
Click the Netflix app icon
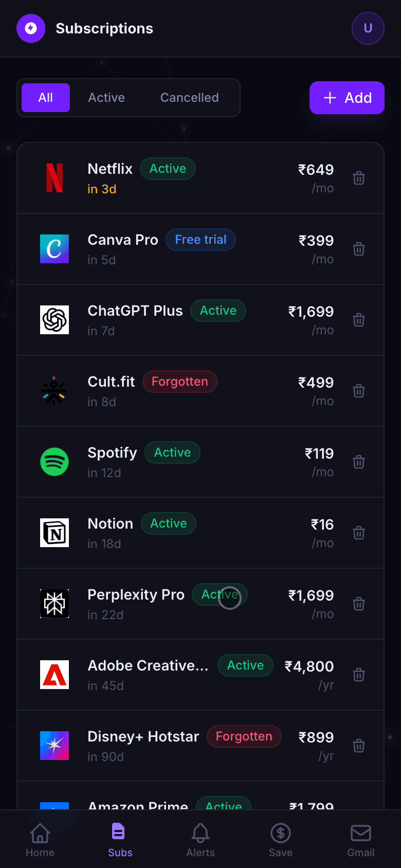click(x=54, y=177)
